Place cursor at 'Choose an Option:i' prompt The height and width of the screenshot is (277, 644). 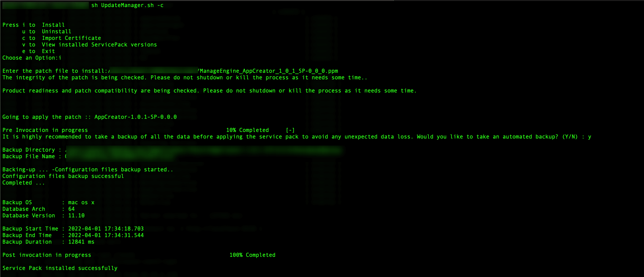coord(32,58)
